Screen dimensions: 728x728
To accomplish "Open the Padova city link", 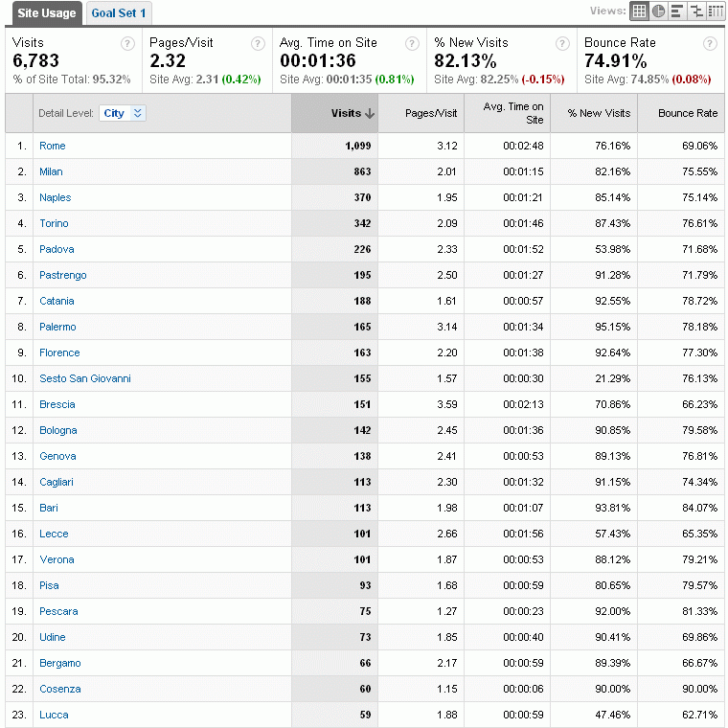I will pyautogui.click(x=57, y=249).
